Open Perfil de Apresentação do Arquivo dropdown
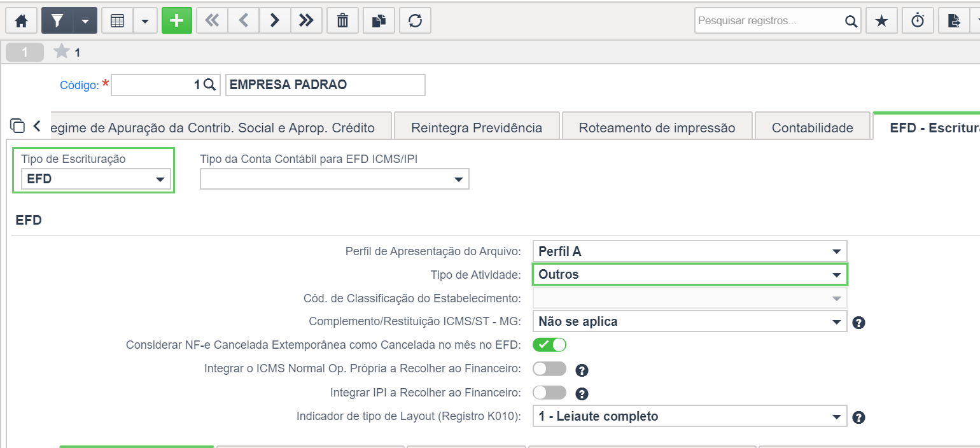Viewport: 980px width, 448px height. click(x=690, y=251)
